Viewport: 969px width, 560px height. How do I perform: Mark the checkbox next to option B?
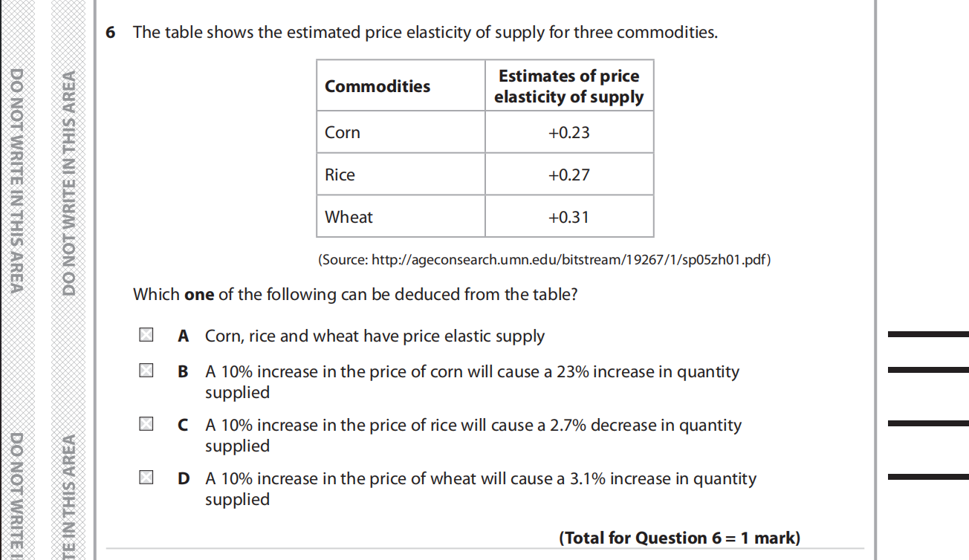(146, 371)
